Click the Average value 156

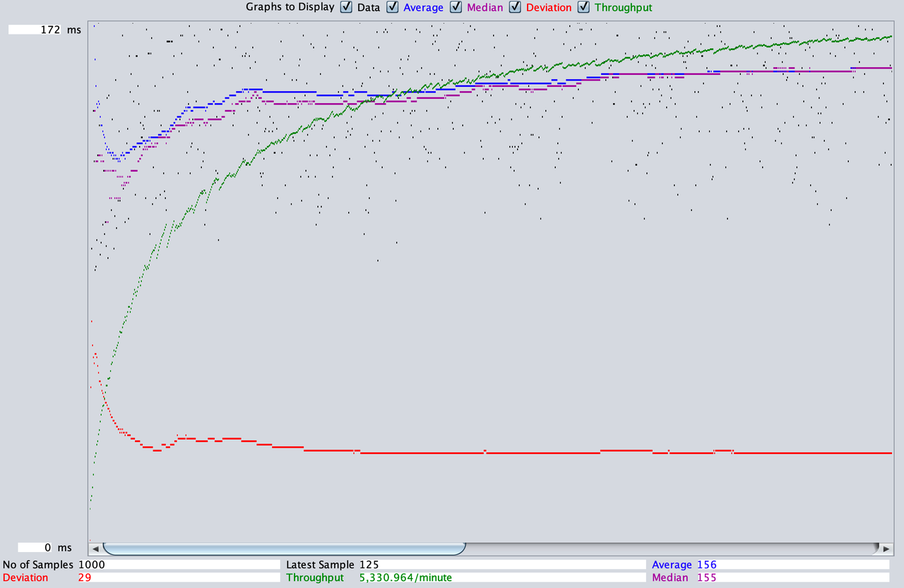tap(792, 565)
